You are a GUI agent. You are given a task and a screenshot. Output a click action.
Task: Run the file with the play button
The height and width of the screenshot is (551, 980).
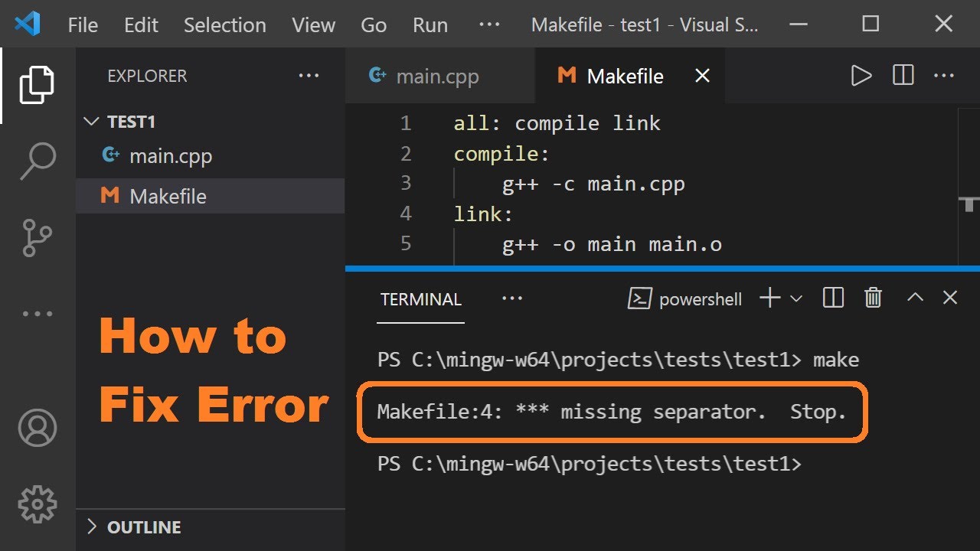coord(861,76)
